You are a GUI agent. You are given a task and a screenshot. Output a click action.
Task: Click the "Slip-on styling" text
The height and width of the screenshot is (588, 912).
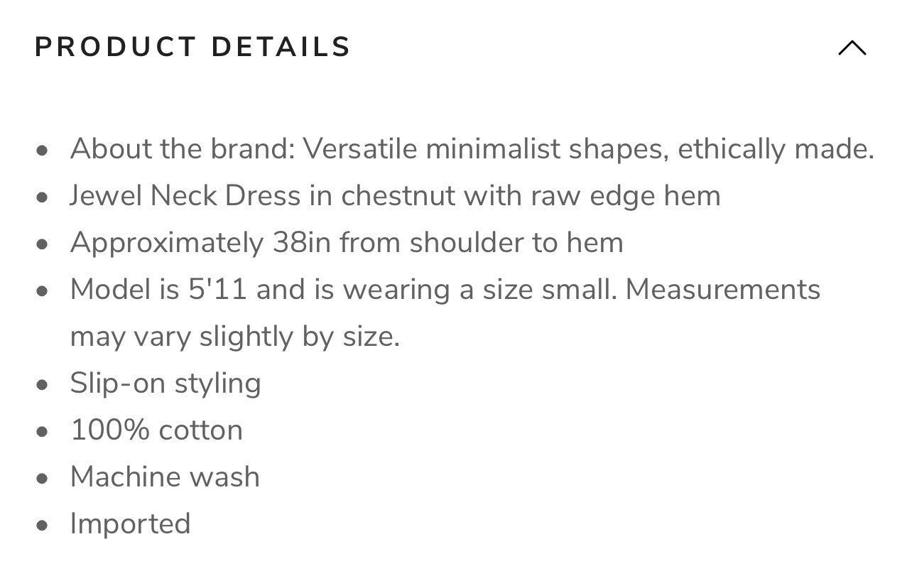pos(165,383)
